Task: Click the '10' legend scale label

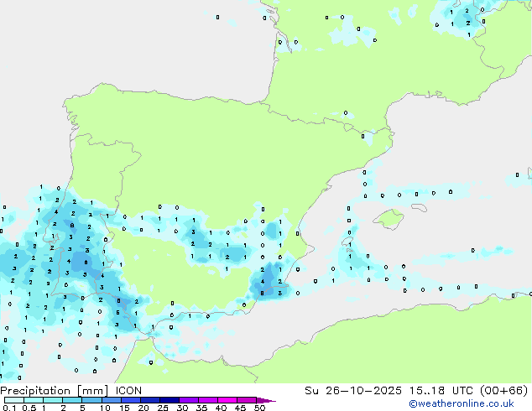Action: click(x=105, y=408)
